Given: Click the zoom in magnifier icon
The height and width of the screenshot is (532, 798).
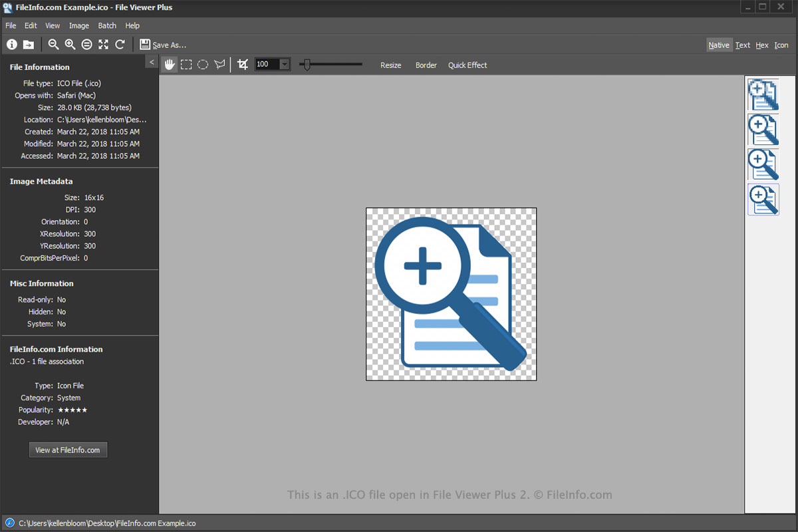Looking at the screenshot, I should coord(70,45).
